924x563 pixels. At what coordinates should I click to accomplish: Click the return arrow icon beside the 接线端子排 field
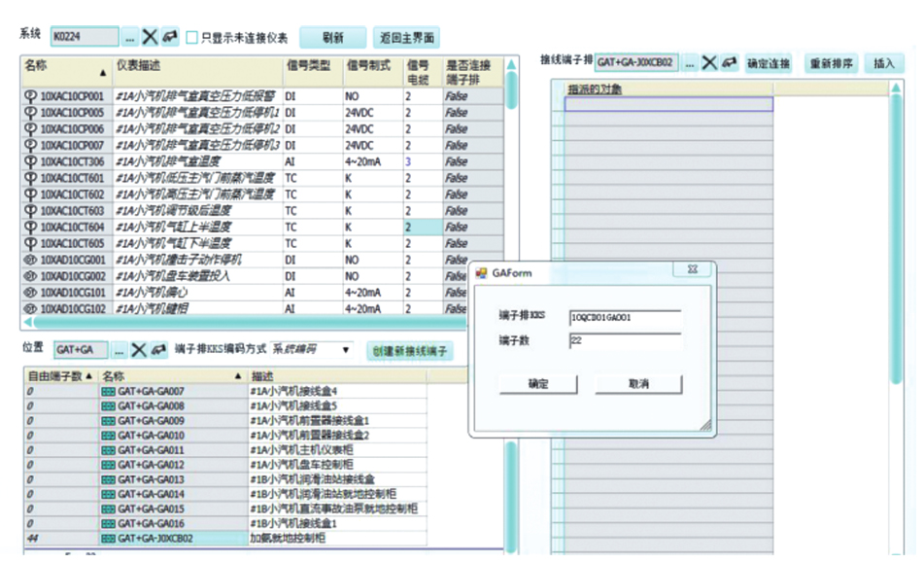[729, 62]
